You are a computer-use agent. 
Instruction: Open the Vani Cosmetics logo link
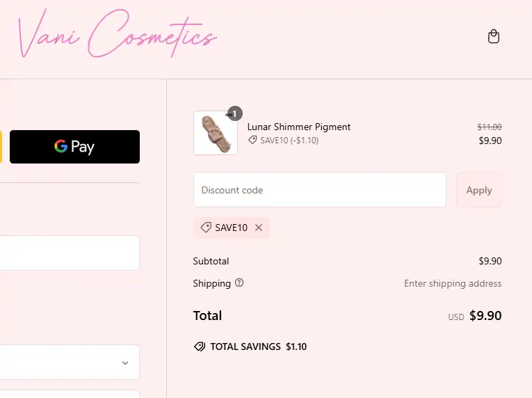(117, 35)
